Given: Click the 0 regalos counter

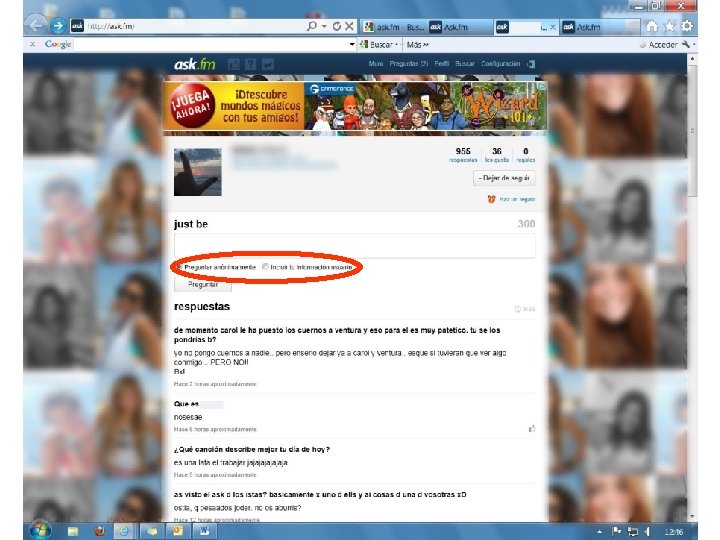Looking at the screenshot, I should click(x=526, y=155).
